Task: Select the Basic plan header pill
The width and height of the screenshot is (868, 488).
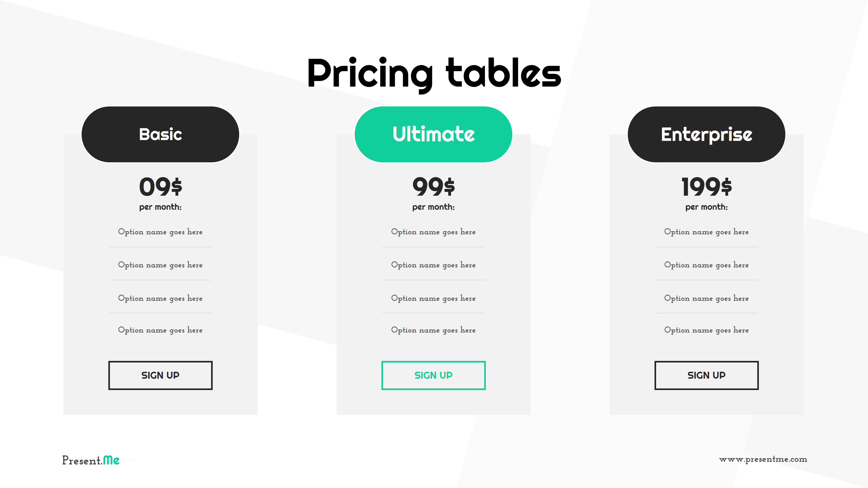Action: (160, 134)
